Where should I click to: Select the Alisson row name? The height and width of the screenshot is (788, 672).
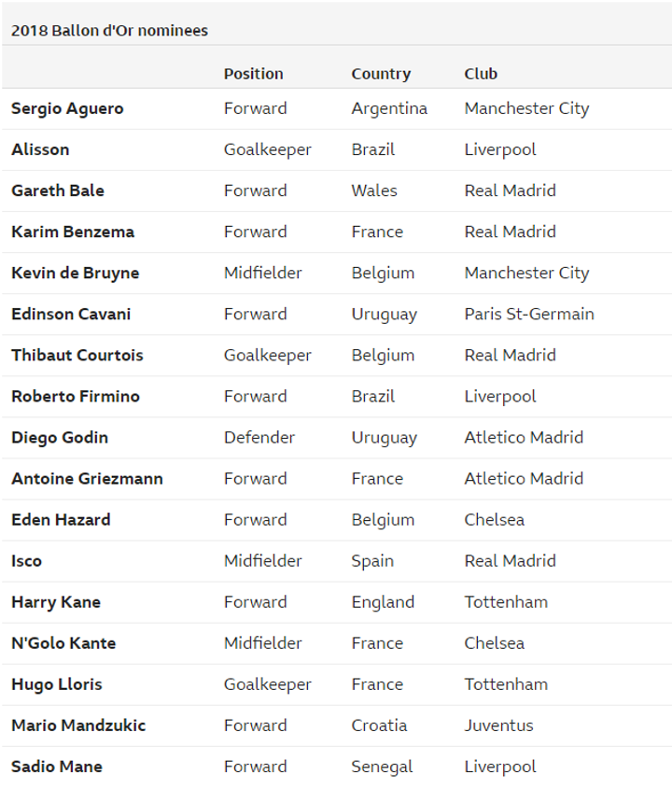pos(40,149)
